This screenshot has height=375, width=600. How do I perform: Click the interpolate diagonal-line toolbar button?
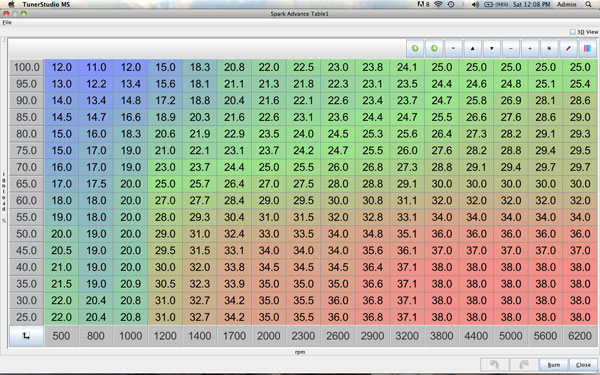click(x=568, y=49)
